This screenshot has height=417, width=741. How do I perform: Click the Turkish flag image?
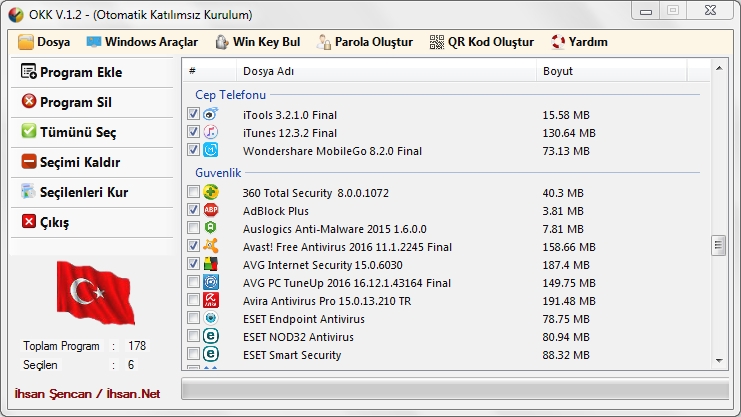pos(95,292)
